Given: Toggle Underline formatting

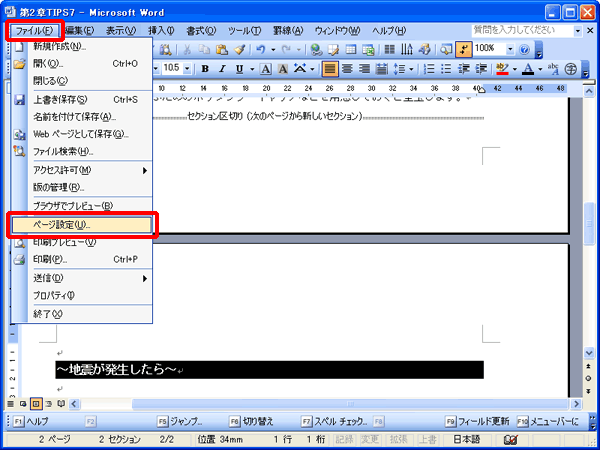Looking at the screenshot, I should (240, 69).
